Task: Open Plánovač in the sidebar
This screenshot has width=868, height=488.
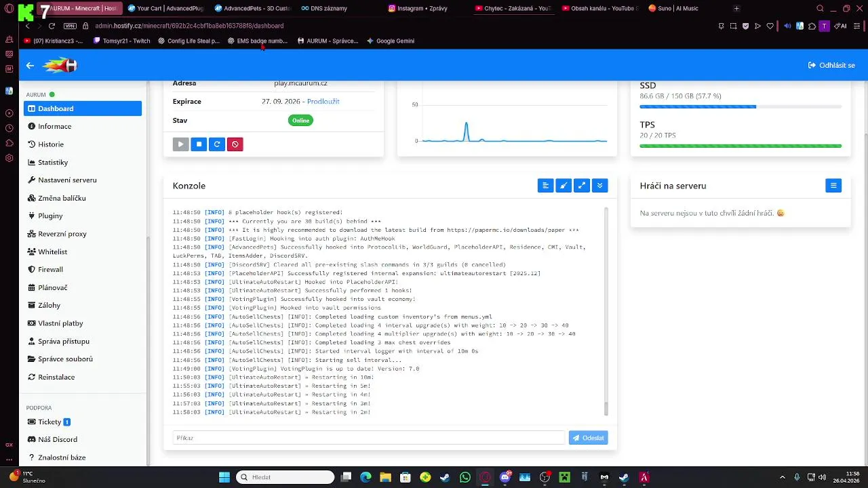Action: pyautogui.click(x=83, y=287)
